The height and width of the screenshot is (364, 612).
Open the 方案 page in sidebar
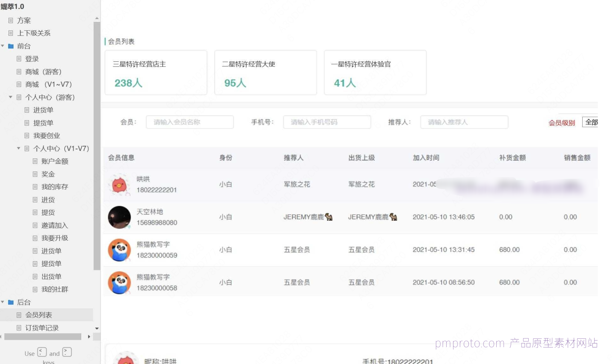pos(24,21)
